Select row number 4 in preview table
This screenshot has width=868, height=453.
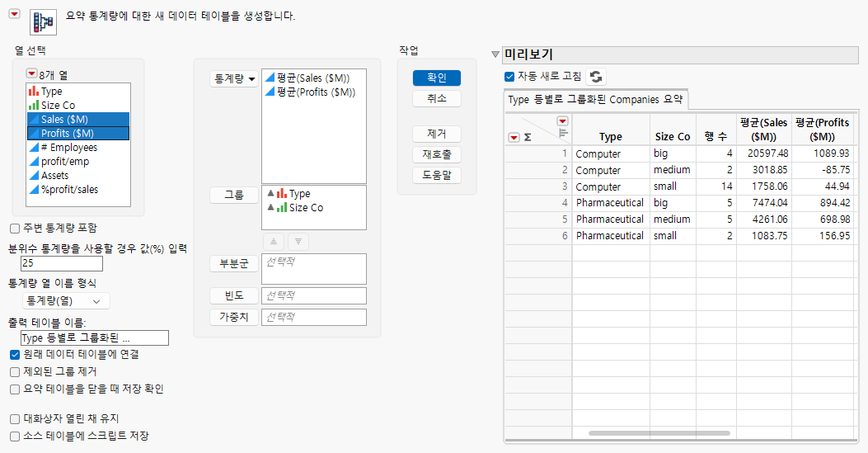tap(538, 203)
